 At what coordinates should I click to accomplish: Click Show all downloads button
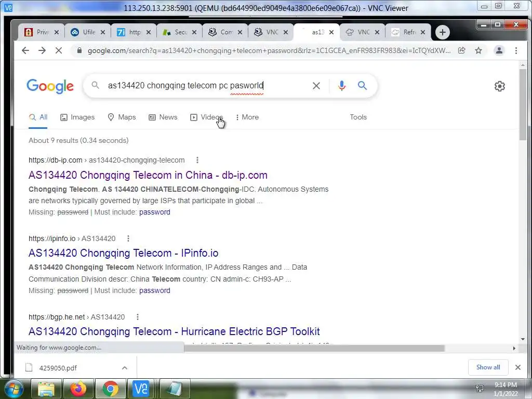click(488, 367)
